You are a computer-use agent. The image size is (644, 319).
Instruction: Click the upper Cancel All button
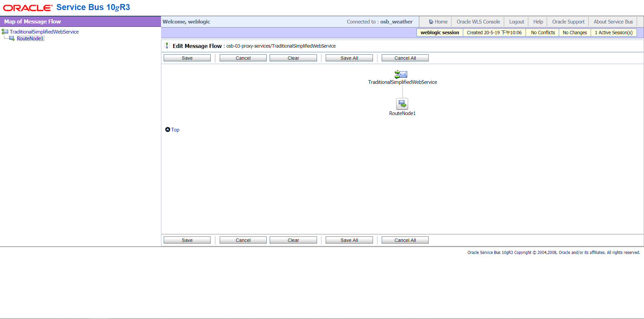[x=405, y=58]
